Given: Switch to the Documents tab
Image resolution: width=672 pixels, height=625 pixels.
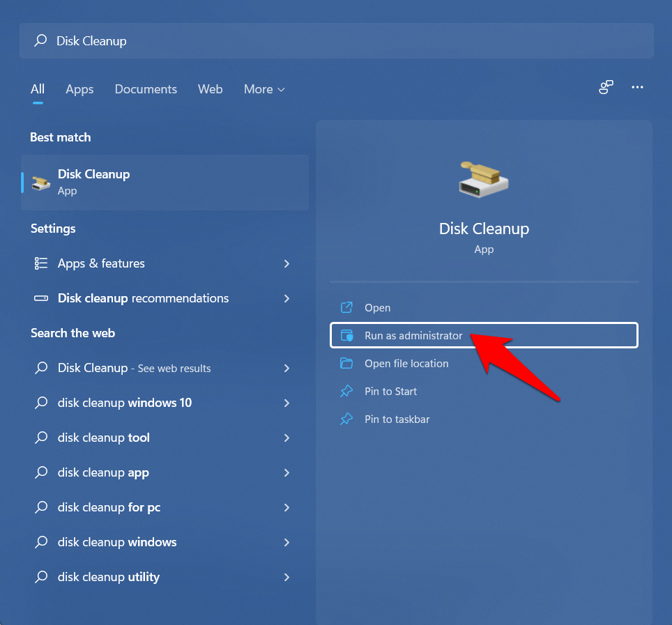Looking at the screenshot, I should (x=146, y=89).
